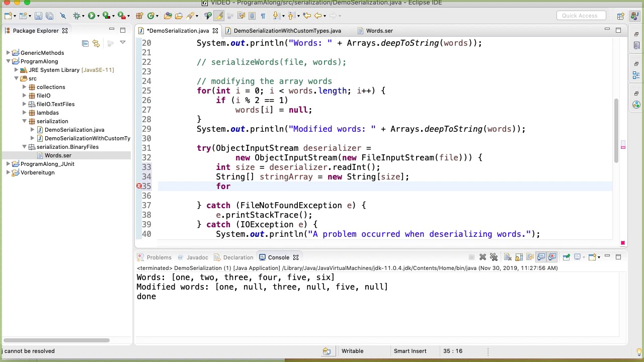
Task: Click the External Tools run icon
Action: click(121, 16)
